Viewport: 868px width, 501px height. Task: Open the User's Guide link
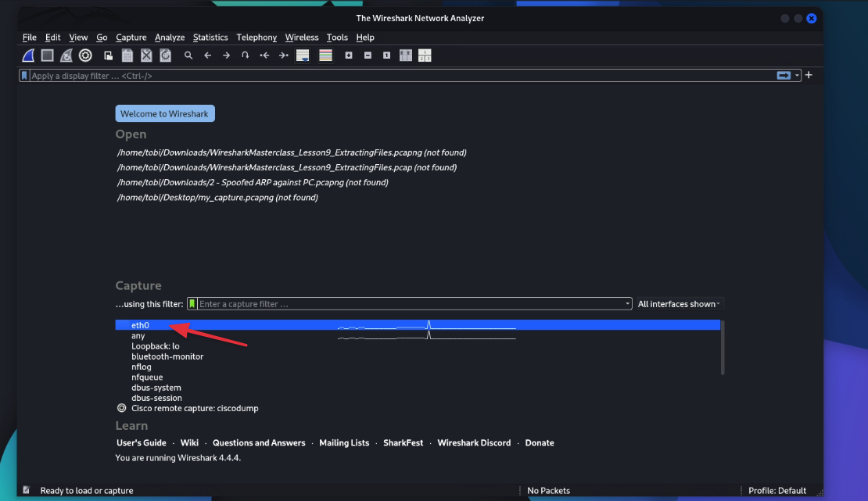pyautogui.click(x=142, y=443)
